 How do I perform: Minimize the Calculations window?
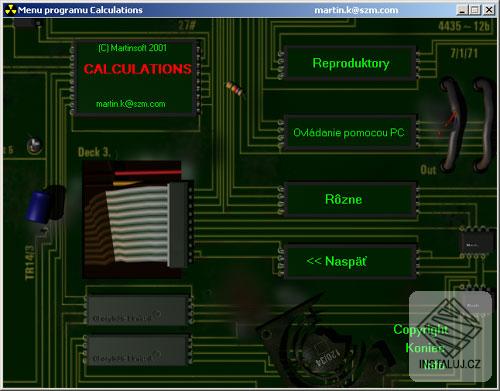point(462,10)
